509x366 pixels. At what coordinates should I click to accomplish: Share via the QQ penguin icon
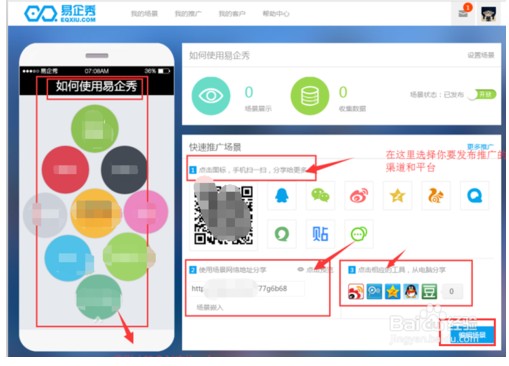click(282, 195)
